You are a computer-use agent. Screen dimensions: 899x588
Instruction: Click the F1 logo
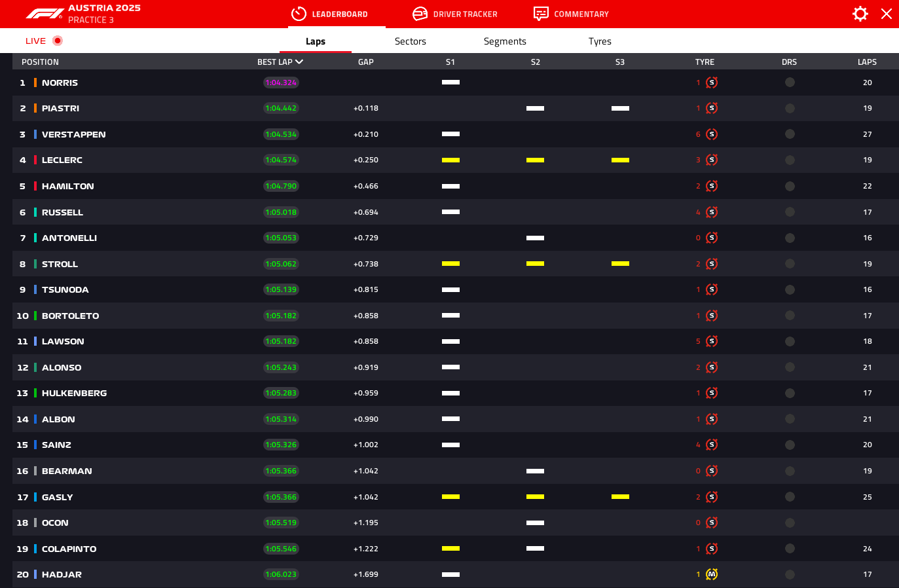tap(45, 14)
